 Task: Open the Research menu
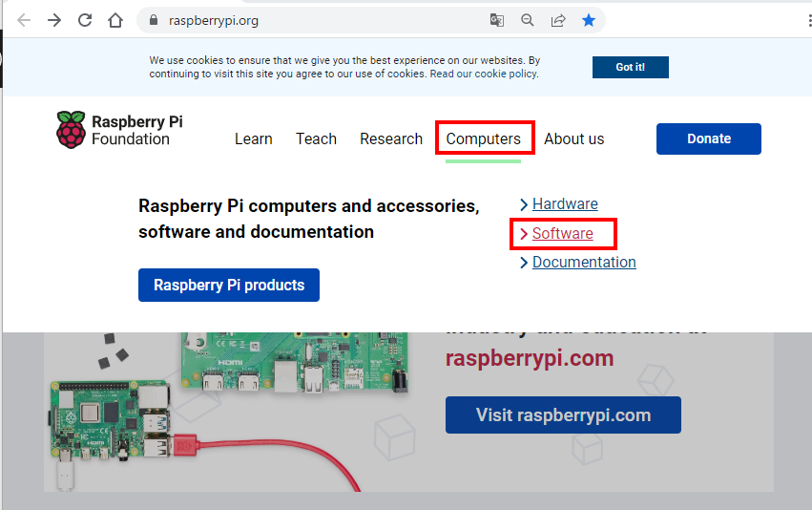[391, 138]
